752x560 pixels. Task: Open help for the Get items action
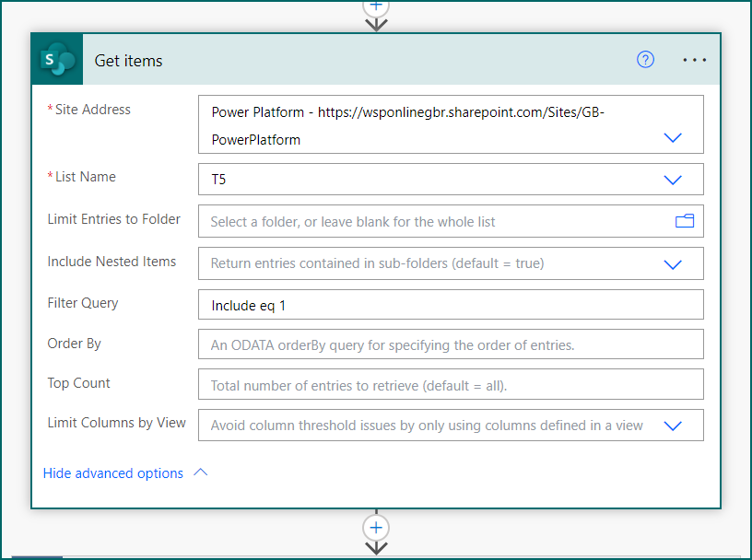(x=645, y=60)
